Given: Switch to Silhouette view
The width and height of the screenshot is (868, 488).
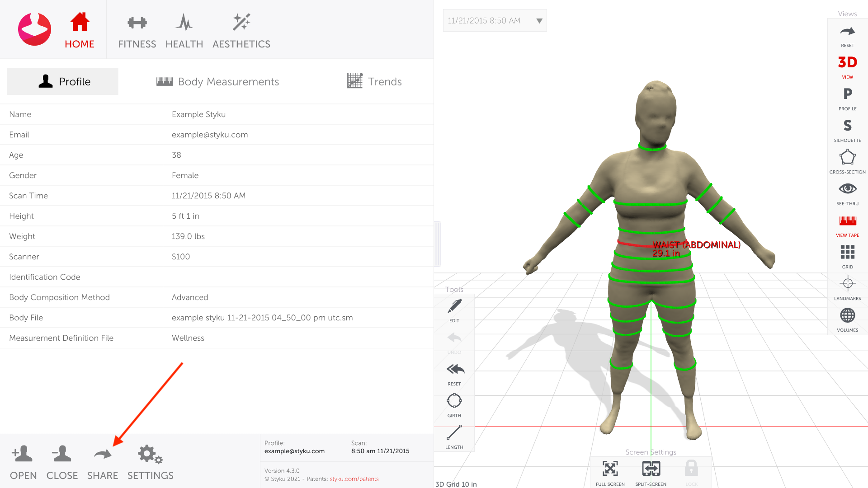Looking at the screenshot, I should [847, 126].
